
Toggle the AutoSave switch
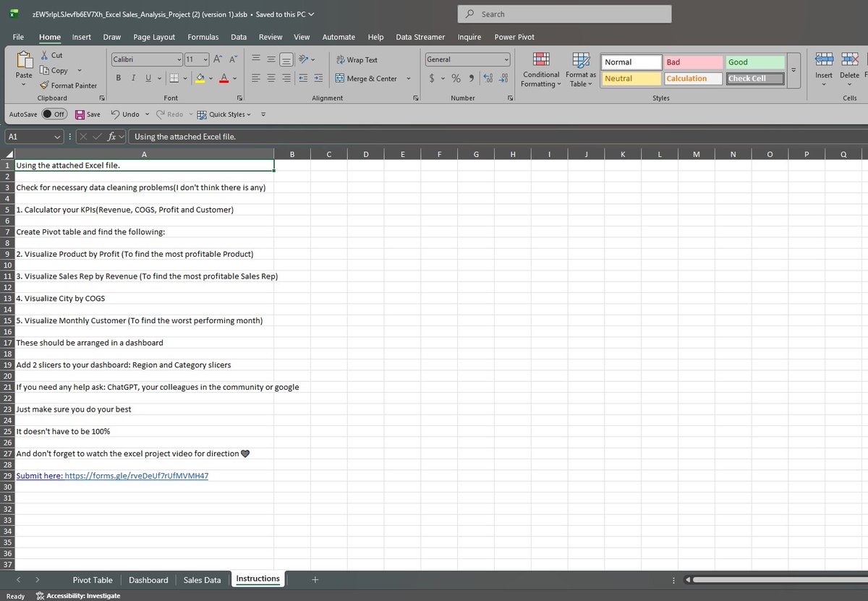(x=55, y=114)
